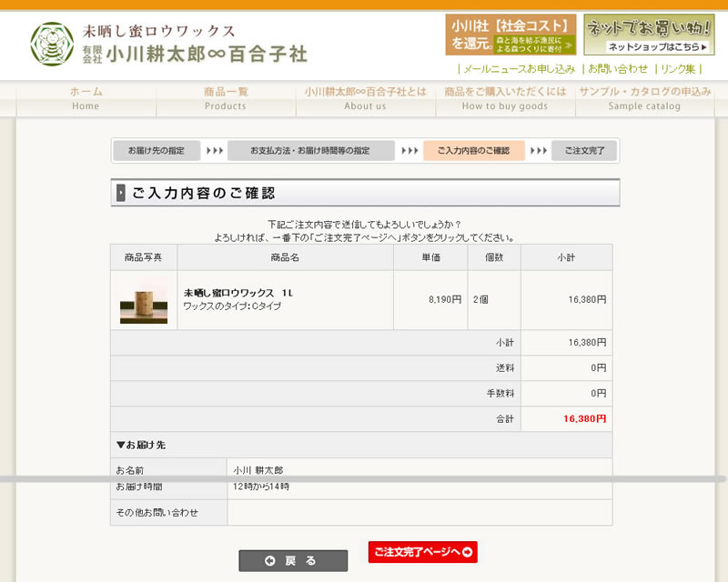Click the 未晒し蜜ロウワックス 1L product name
This screenshot has width=728, height=582.
[x=238, y=293]
